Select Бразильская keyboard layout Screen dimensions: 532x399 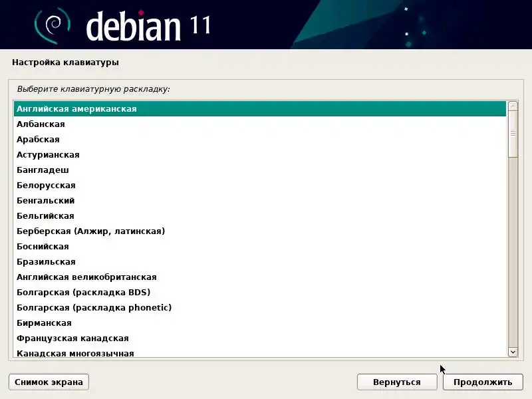pos(260,261)
